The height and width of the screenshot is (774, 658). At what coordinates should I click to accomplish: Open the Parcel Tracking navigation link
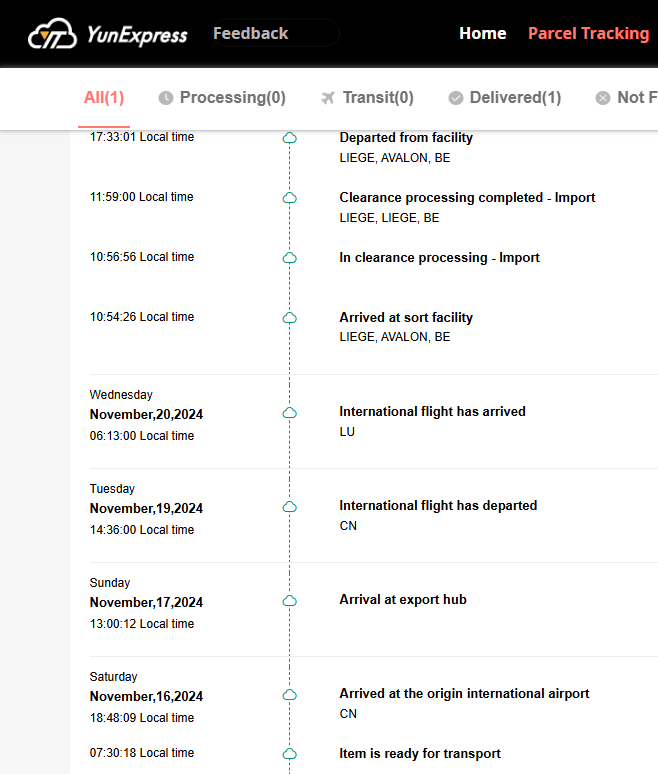(588, 34)
